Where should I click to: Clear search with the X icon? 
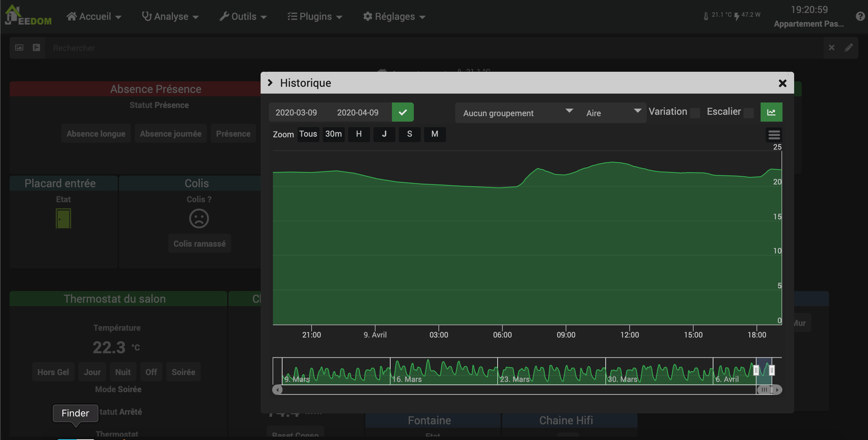tap(831, 48)
